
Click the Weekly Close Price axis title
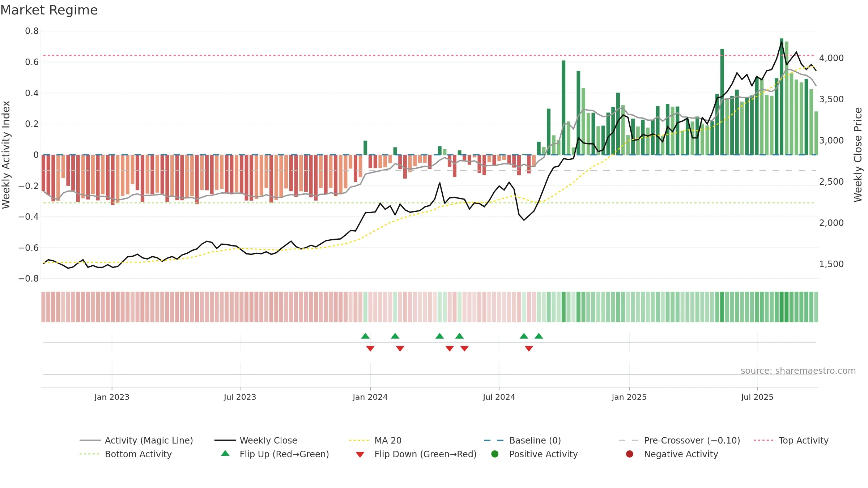(858, 155)
